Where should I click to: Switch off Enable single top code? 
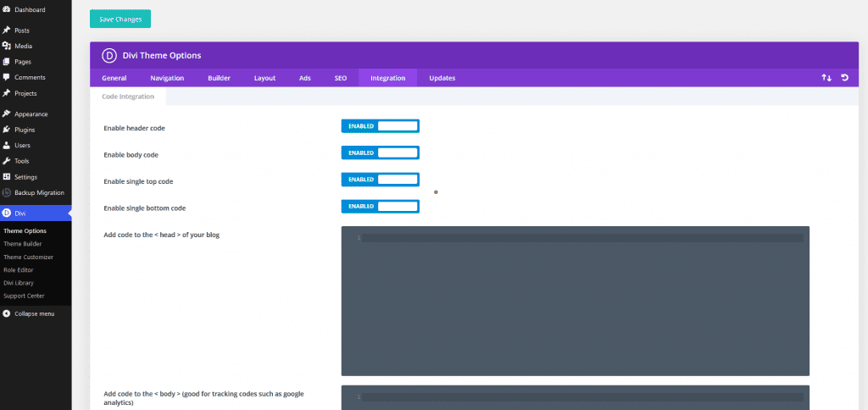(x=381, y=180)
